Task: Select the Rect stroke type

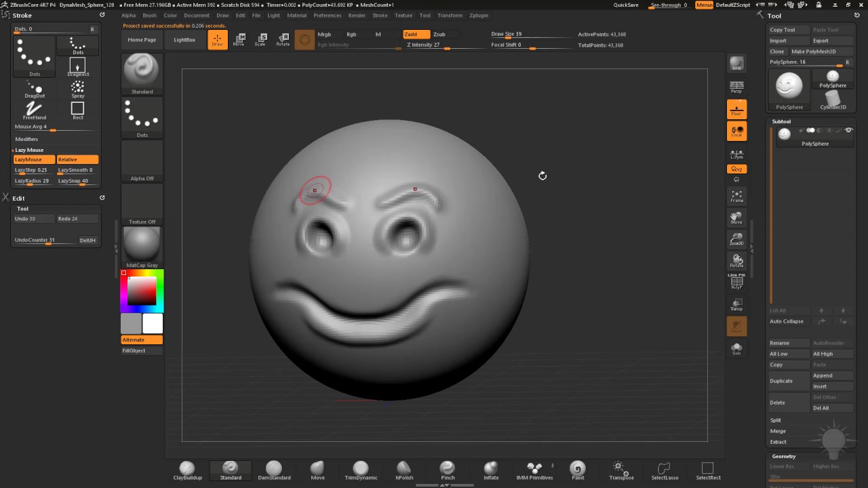Action: (78, 110)
